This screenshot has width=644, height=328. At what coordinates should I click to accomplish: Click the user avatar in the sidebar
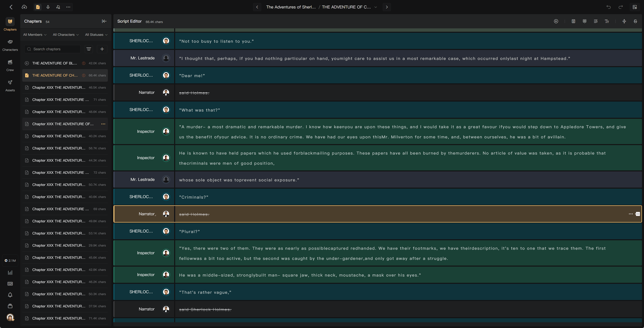pos(10,318)
